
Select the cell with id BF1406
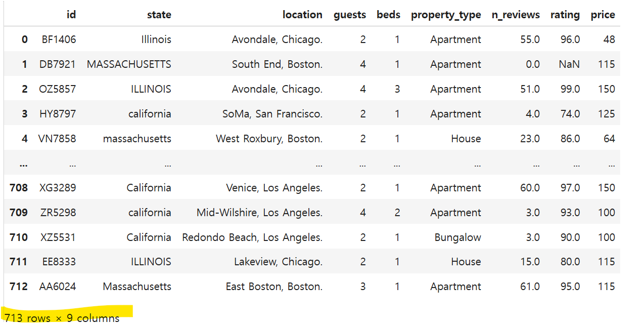(x=58, y=39)
